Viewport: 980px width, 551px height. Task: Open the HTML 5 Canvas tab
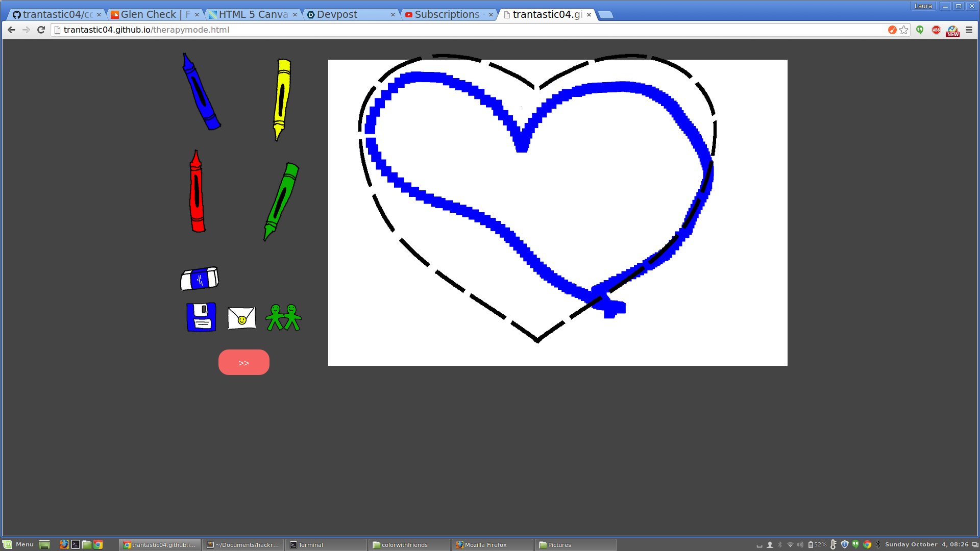click(253, 15)
